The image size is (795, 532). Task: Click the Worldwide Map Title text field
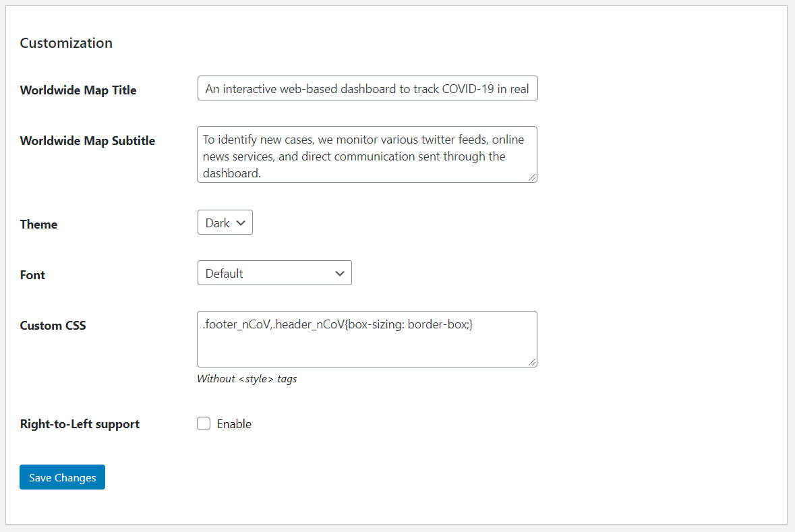coord(367,88)
